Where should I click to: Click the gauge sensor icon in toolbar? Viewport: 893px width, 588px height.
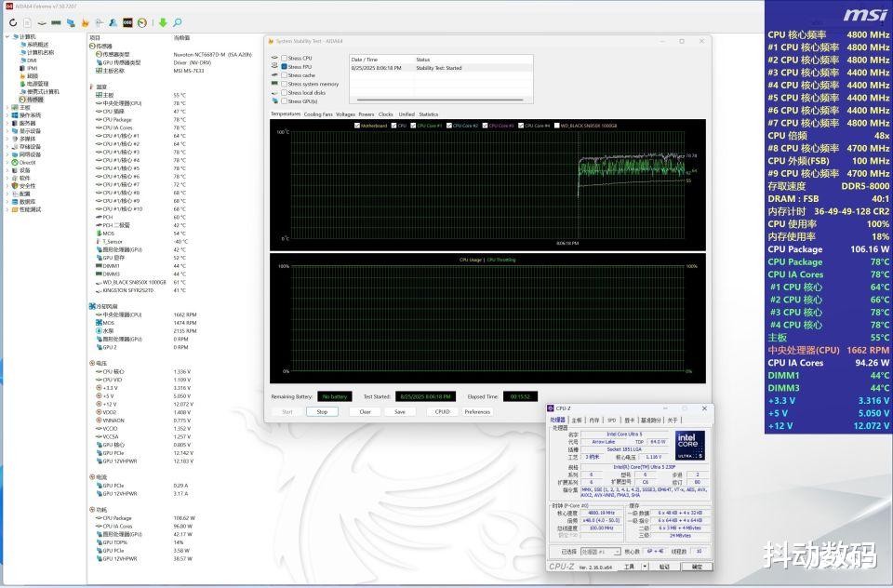(141, 22)
